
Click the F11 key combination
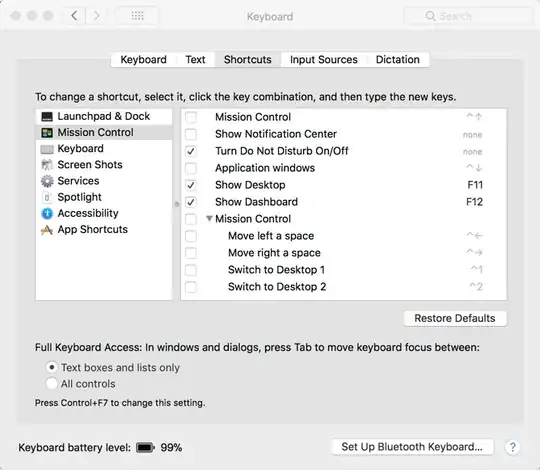475,185
